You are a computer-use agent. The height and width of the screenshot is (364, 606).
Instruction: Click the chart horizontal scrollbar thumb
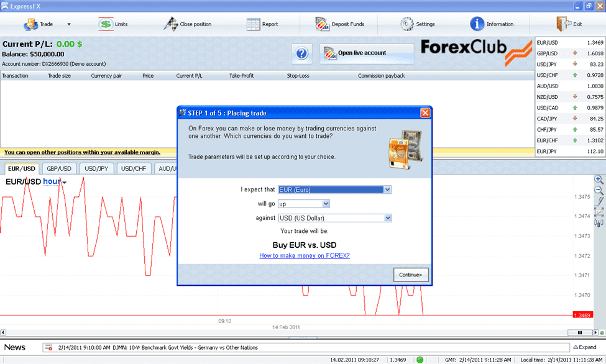[x=580, y=332]
